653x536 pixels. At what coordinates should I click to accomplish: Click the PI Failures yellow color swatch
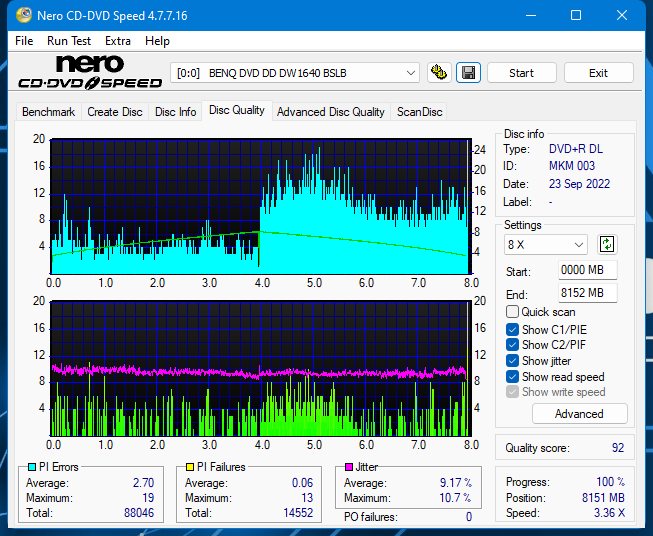(189, 467)
